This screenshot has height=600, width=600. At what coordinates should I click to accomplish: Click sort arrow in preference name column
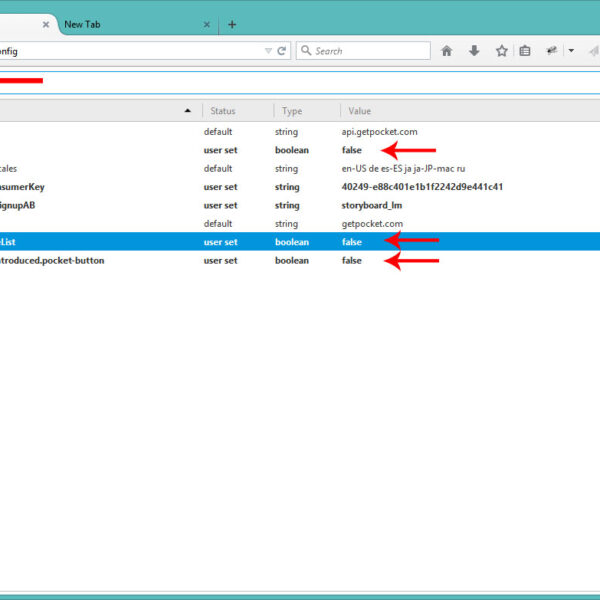pos(188,111)
